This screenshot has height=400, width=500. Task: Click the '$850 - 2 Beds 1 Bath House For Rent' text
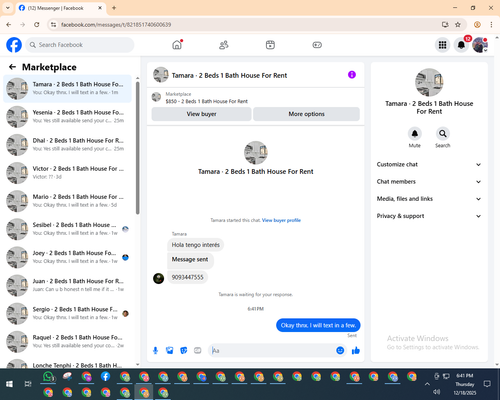[207, 101]
